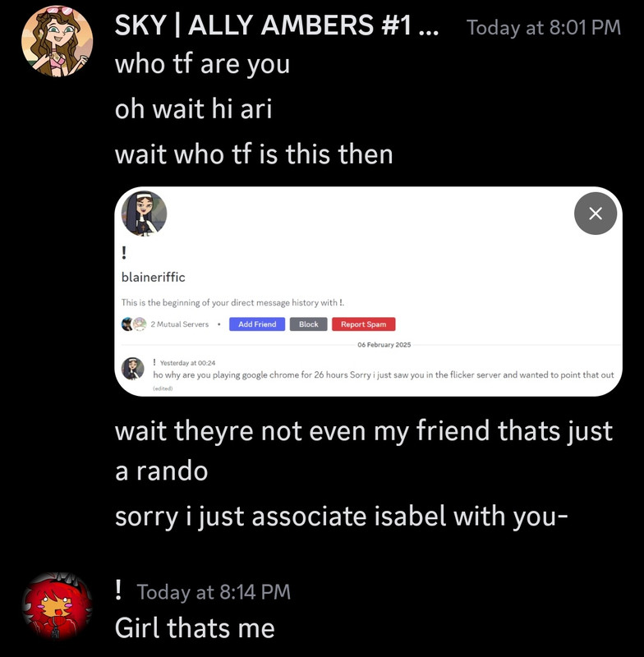The height and width of the screenshot is (657, 644).
Task: Click the blaineriffic username text
Action: tap(153, 277)
